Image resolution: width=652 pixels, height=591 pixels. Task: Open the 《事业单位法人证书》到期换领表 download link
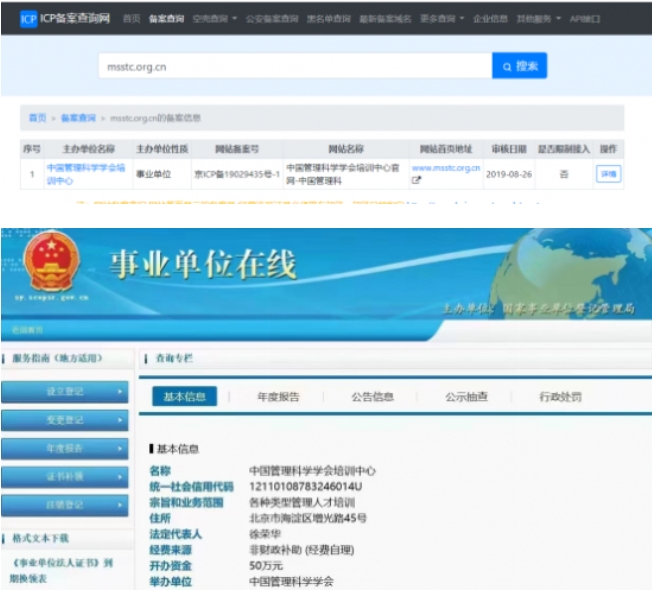[61, 571]
